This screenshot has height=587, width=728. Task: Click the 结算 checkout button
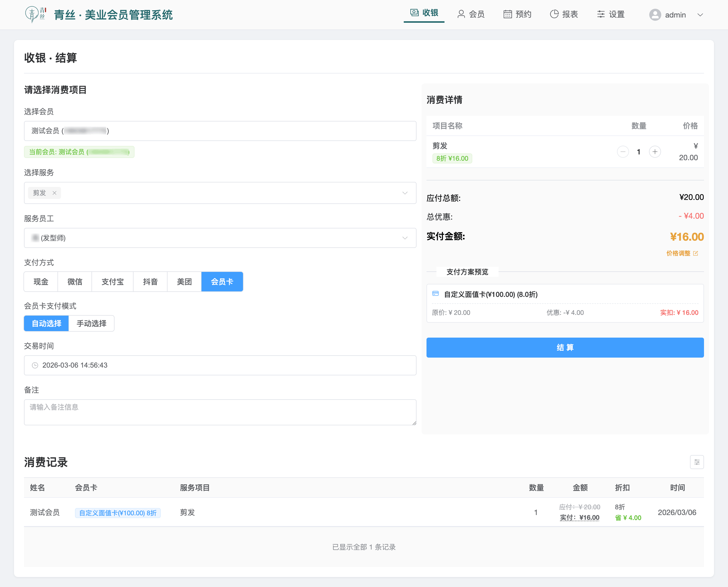(565, 348)
